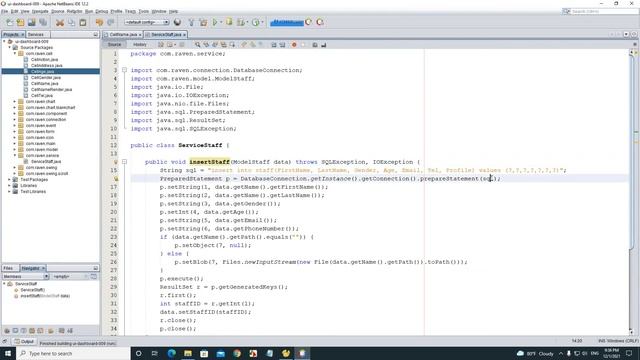Click the Open Project toolbar icon

[31, 22]
